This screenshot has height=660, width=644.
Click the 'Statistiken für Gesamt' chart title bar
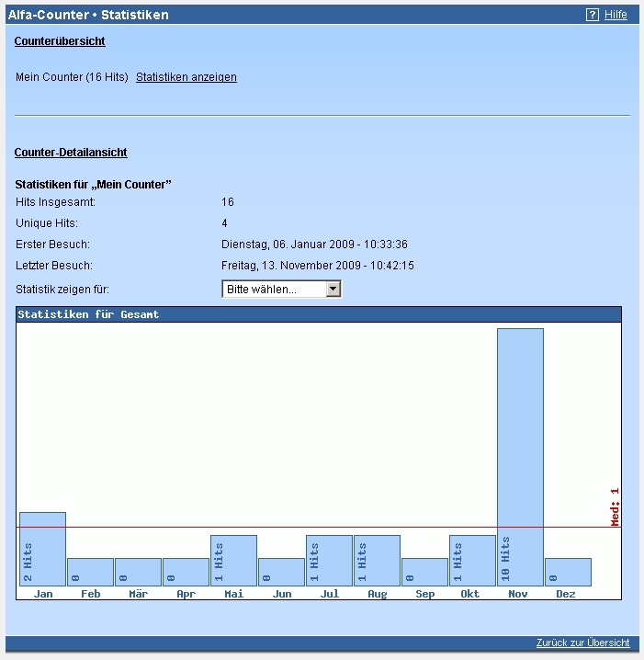click(318, 314)
